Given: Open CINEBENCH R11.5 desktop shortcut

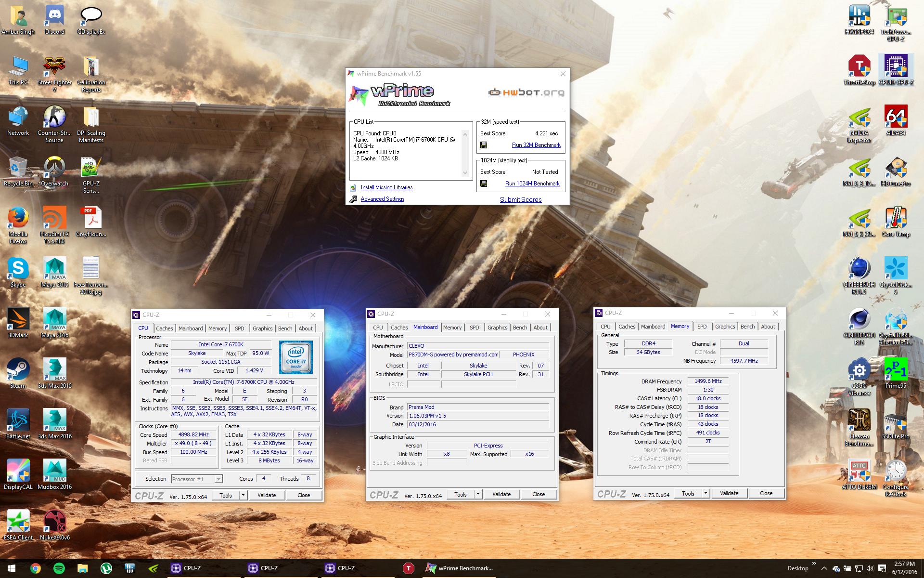Looking at the screenshot, I should pos(859,276).
